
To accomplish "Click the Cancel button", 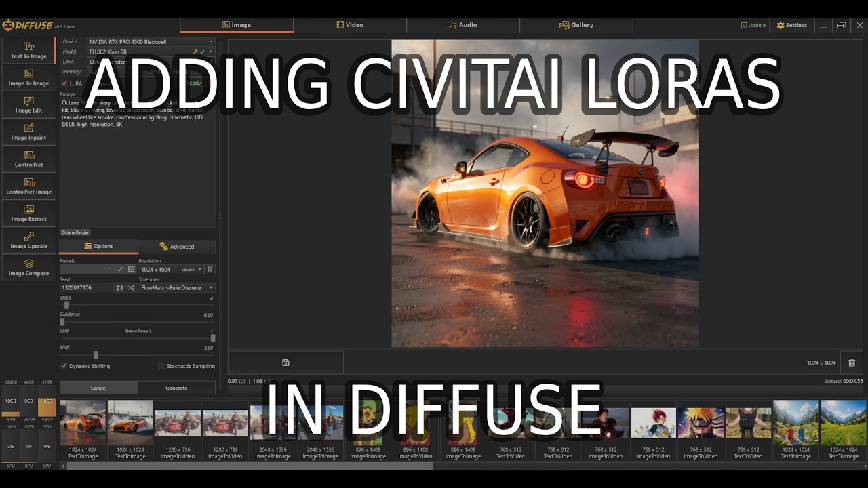I will tap(98, 388).
